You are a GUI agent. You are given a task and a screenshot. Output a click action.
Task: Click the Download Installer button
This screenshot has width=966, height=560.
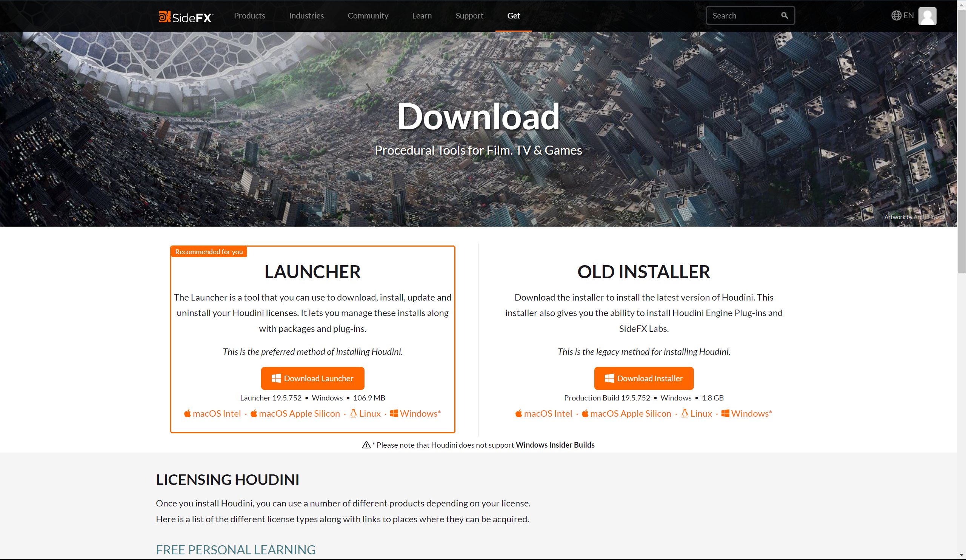coord(644,378)
